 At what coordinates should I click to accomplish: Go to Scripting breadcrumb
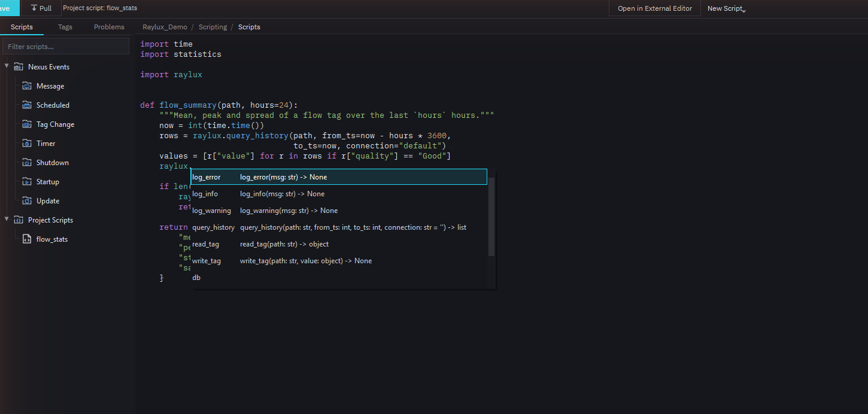213,27
